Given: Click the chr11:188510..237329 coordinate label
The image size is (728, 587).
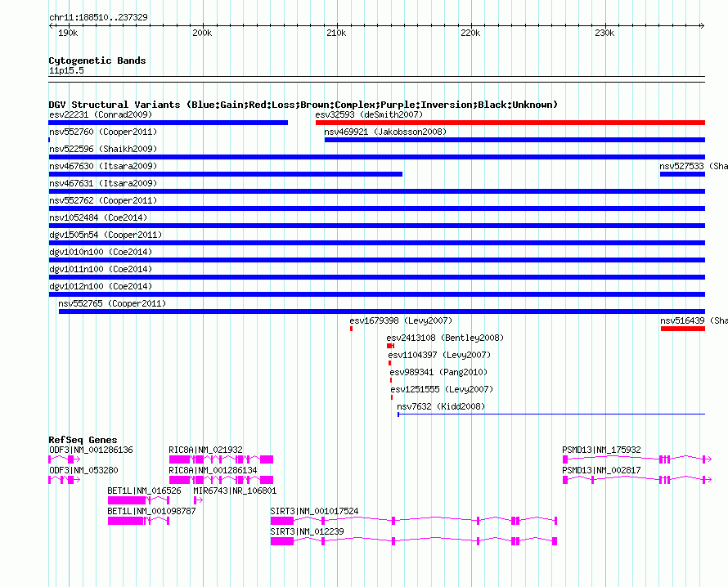Looking at the screenshot, I should pos(98,17).
